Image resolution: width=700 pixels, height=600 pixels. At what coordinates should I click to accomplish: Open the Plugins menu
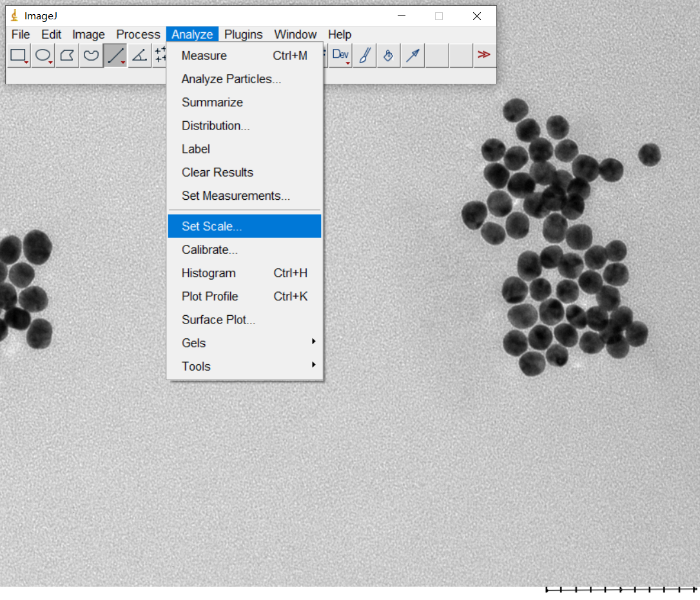[x=243, y=35]
